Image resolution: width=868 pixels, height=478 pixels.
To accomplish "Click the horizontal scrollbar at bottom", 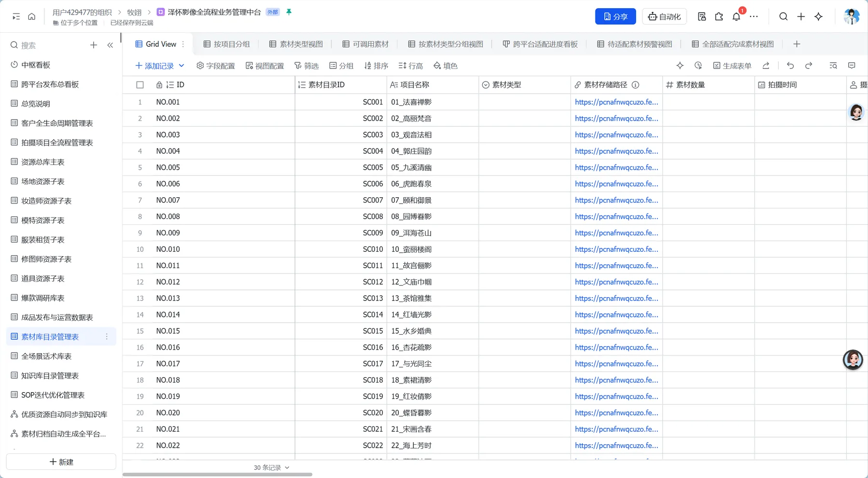I will click(217, 475).
